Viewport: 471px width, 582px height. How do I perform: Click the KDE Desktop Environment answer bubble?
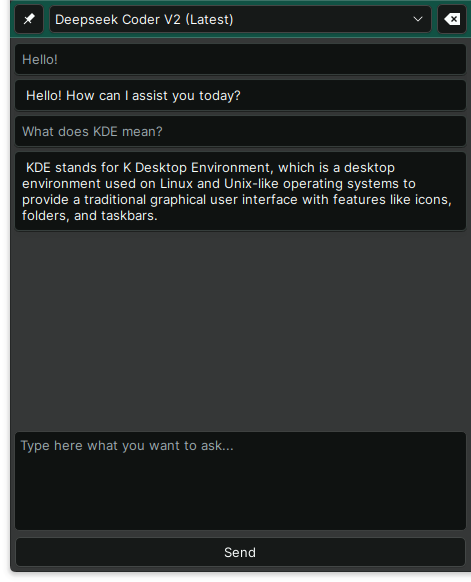tap(240, 191)
